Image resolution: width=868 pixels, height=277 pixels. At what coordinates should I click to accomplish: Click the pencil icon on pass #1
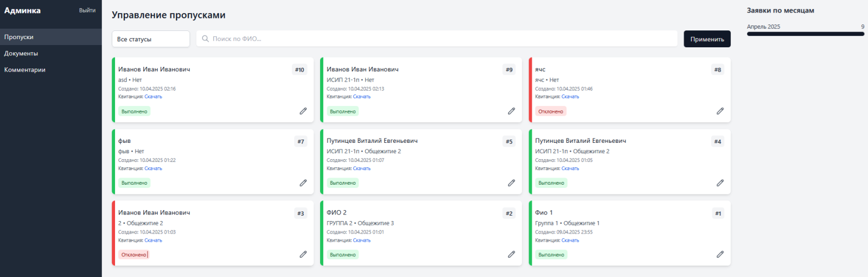tap(720, 254)
